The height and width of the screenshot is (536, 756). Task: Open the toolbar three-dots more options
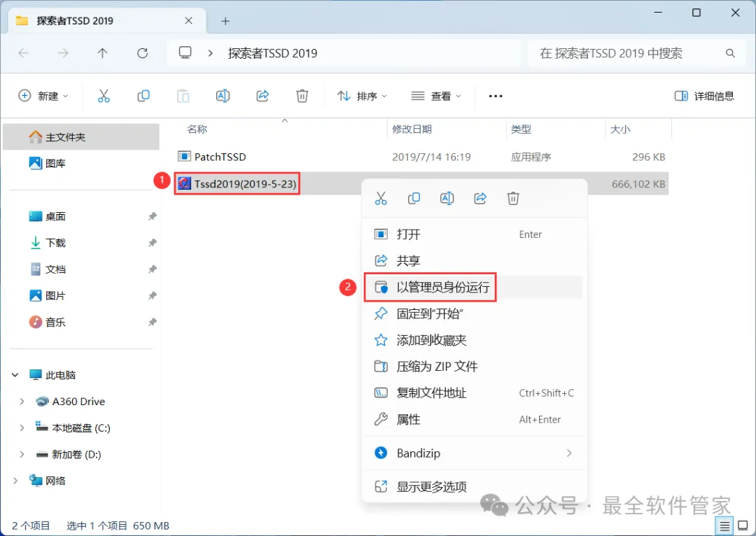point(496,96)
